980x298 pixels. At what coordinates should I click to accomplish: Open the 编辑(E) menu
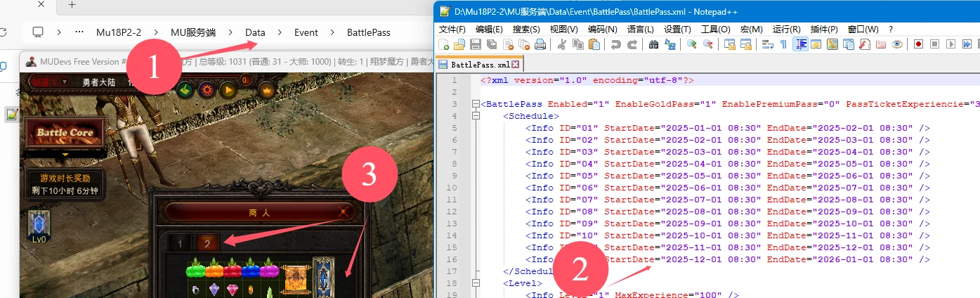(x=489, y=30)
